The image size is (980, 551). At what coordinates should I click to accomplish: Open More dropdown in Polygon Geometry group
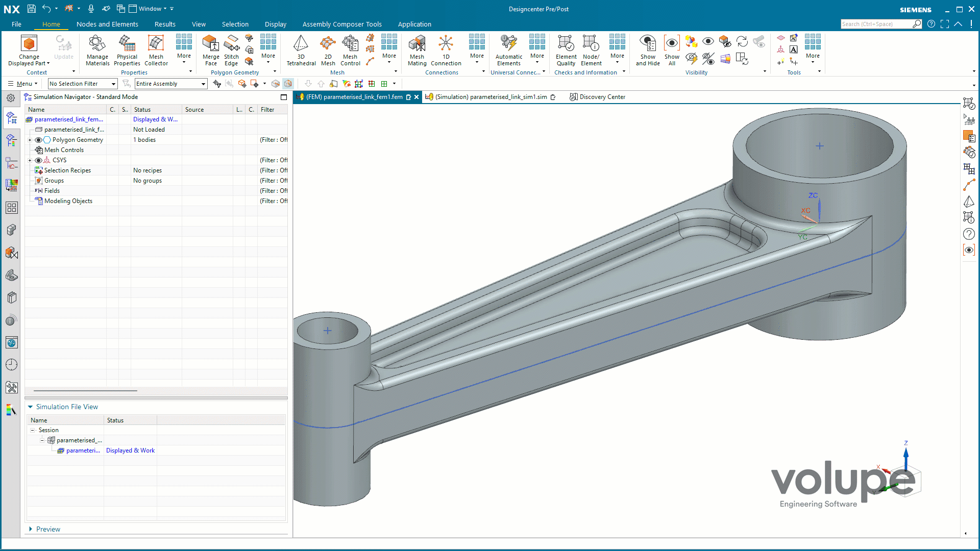tap(268, 49)
